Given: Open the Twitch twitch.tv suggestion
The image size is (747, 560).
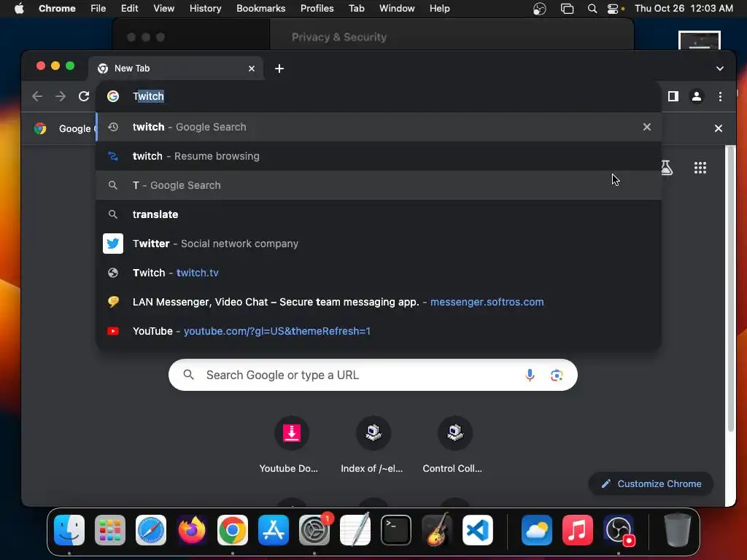Looking at the screenshot, I should [379, 273].
